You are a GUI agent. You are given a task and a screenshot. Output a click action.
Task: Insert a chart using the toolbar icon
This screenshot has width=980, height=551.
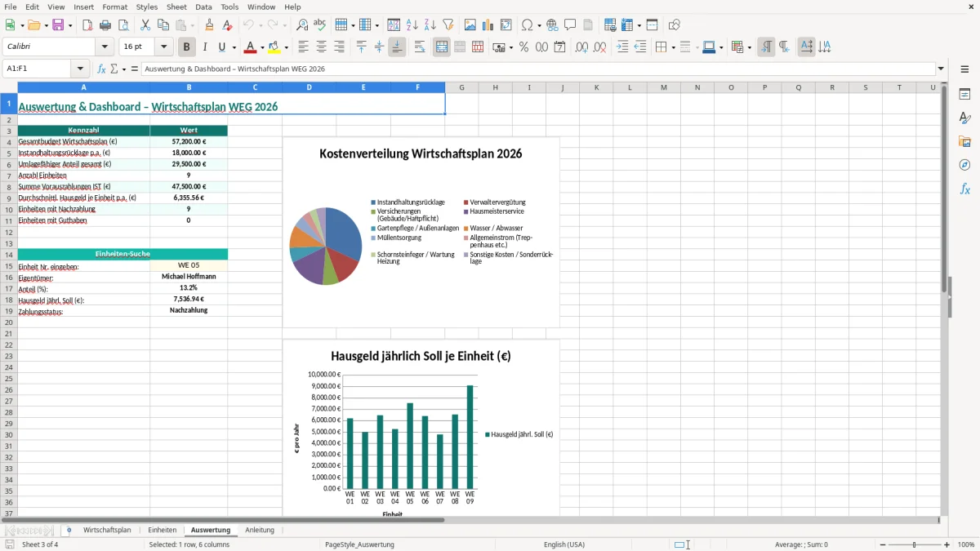point(488,25)
